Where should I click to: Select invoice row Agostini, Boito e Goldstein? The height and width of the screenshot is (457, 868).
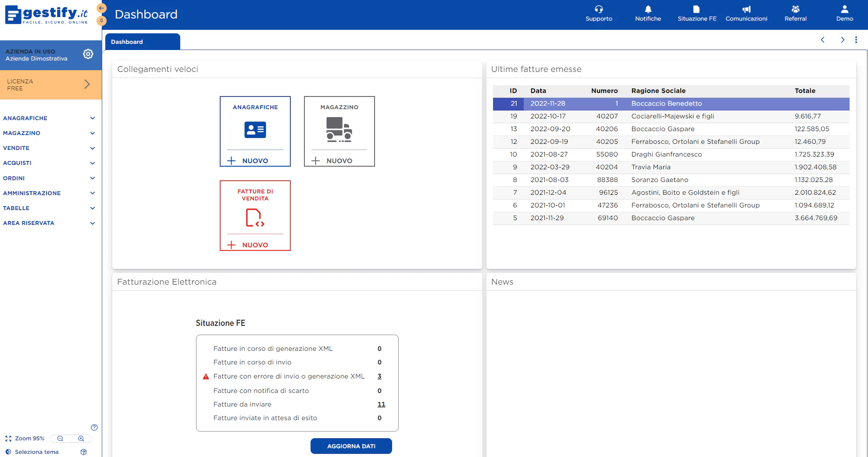(671, 193)
